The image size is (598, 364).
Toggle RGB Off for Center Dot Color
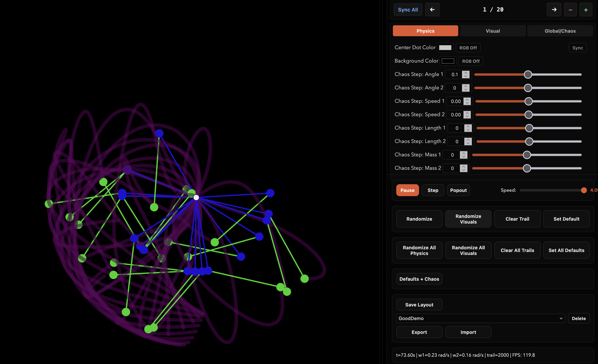pos(468,48)
